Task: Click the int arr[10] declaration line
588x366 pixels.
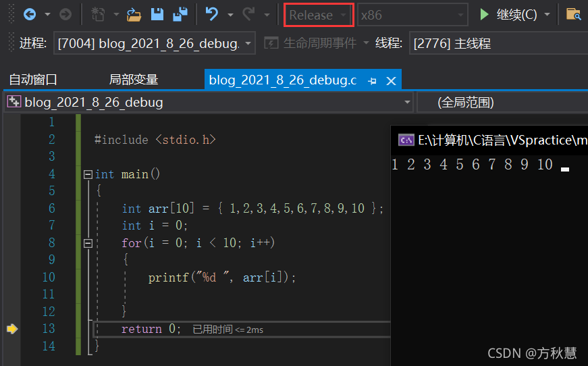Action: click(x=252, y=208)
